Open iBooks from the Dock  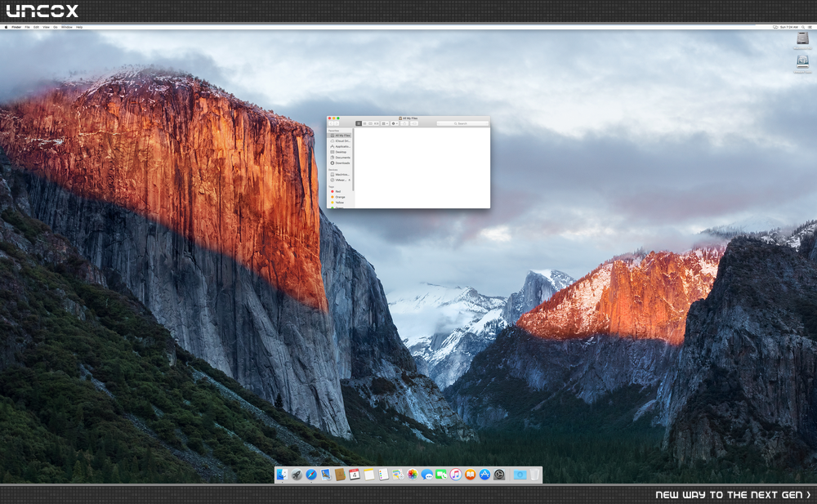pyautogui.click(x=470, y=475)
